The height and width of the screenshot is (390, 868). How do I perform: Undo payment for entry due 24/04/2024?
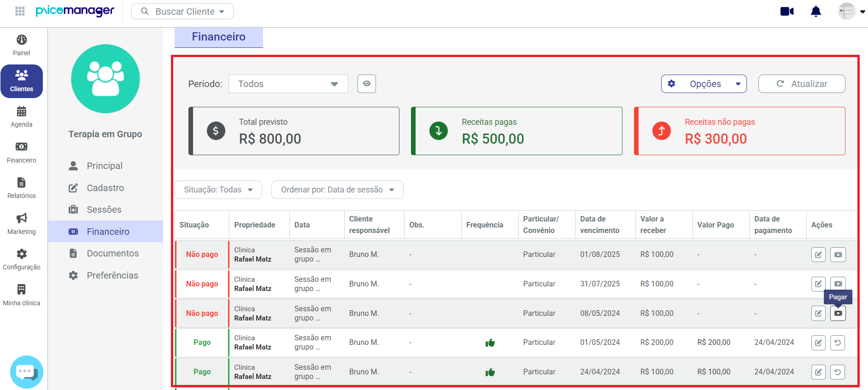(838, 372)
